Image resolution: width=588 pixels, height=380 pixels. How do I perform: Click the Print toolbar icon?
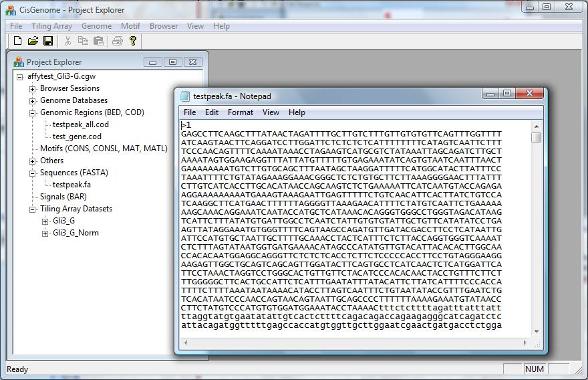click(x=117, y=41)
